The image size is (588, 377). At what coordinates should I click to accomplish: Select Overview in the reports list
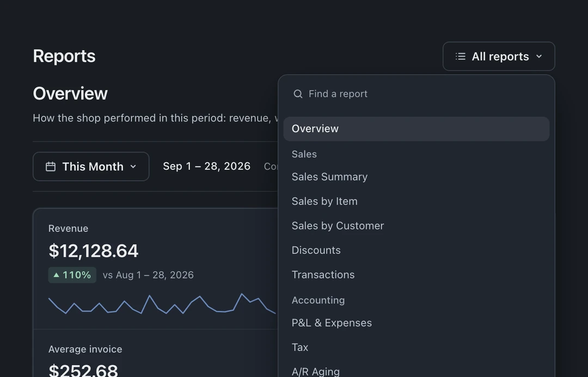click(x=416, y=129)
